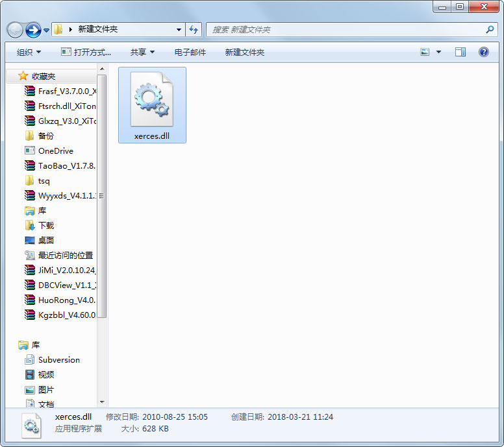Minimize the explorer window
This screenshot has height=447, width=504.
point(442,6)
